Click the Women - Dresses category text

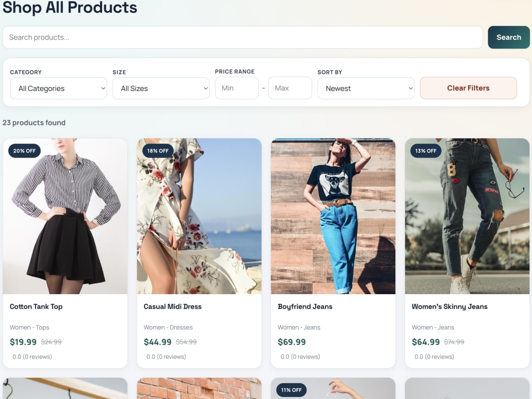click(168, 327)
